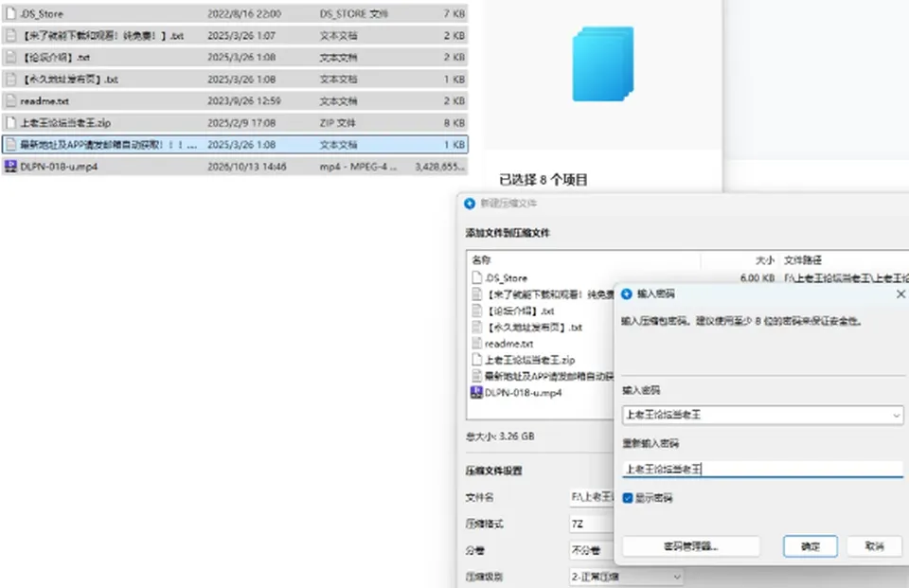909x588 pixels.
Task: Open the 密码管理器... button
Action: 691,546
